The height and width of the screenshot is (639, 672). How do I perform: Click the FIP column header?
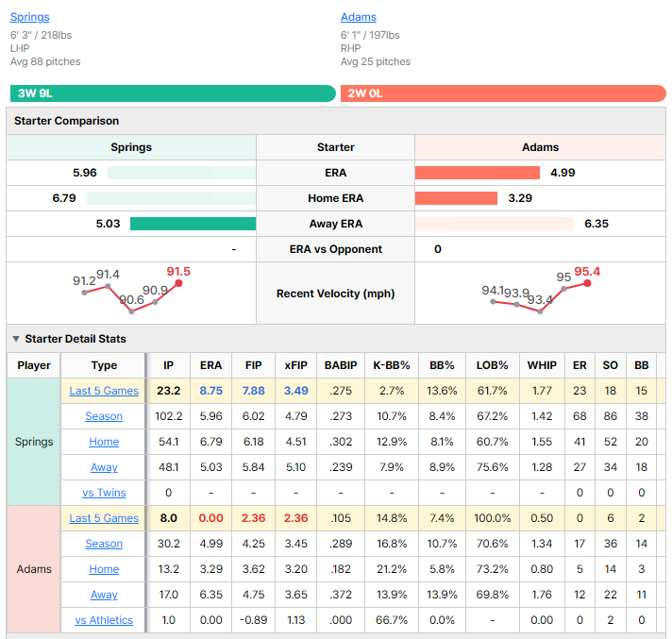(x=253, y=365)
